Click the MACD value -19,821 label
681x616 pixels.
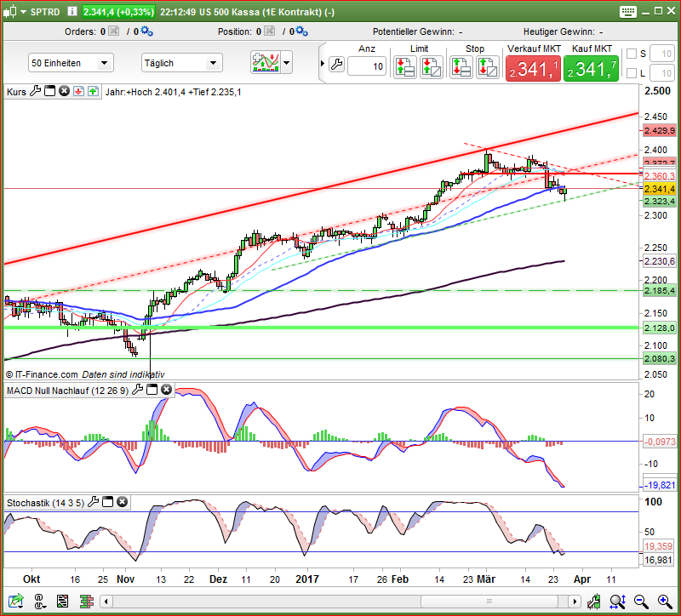pos(660,485)
